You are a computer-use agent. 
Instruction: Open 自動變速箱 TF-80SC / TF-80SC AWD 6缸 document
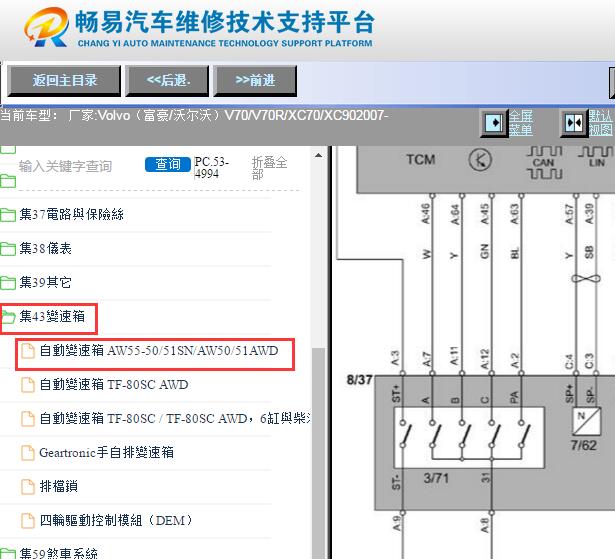click(175, 419)
